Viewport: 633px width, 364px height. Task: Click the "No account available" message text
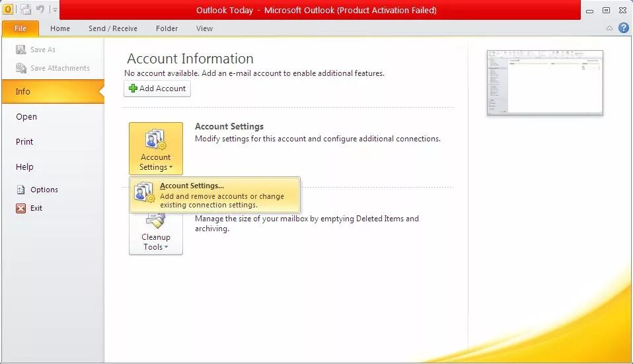pyautogui.click(x=254, y=73)
